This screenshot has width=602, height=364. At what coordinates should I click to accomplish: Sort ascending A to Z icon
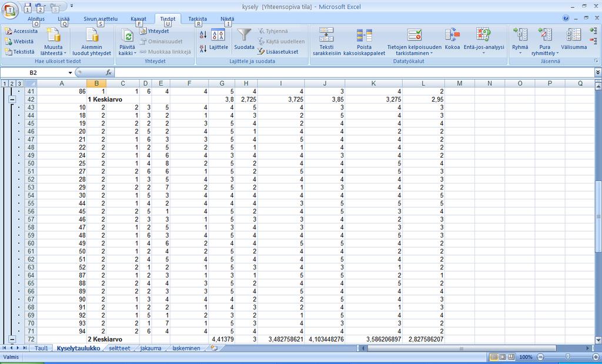(x=203, y=35)
